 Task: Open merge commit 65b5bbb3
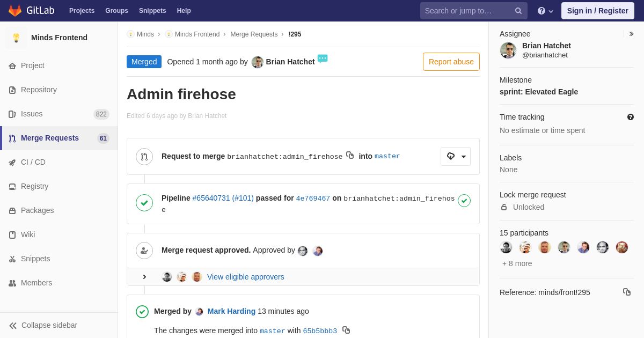click(320, 331)
